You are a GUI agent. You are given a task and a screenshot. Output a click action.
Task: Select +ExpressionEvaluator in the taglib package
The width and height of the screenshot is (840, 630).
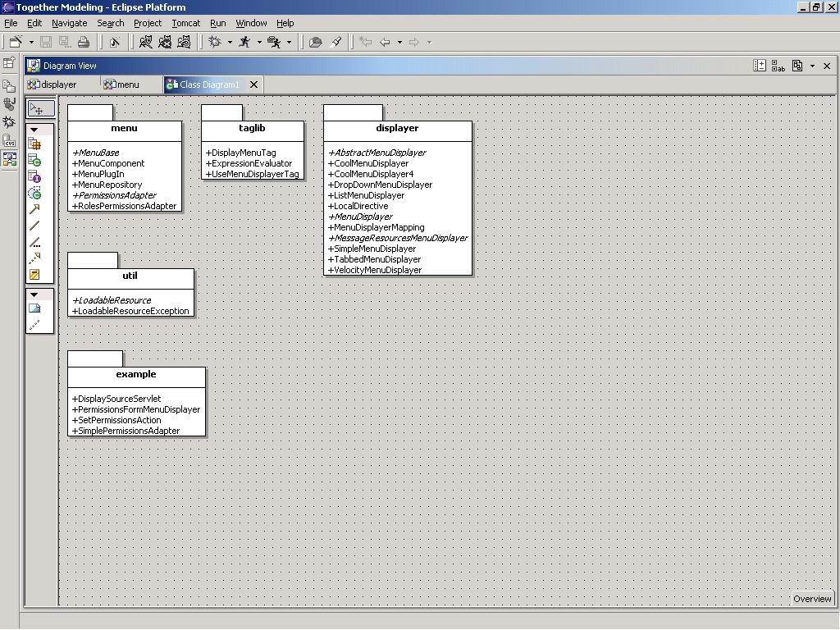(249, 163)
